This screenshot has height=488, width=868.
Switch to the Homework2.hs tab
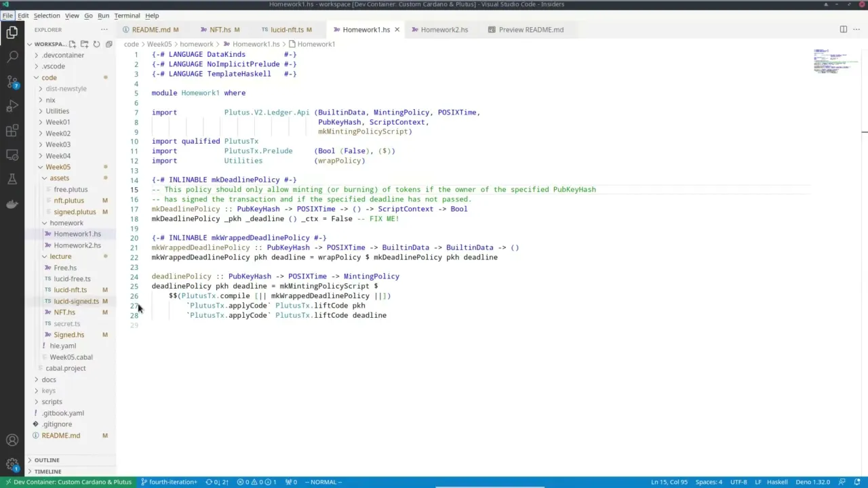tap(443, 30)
